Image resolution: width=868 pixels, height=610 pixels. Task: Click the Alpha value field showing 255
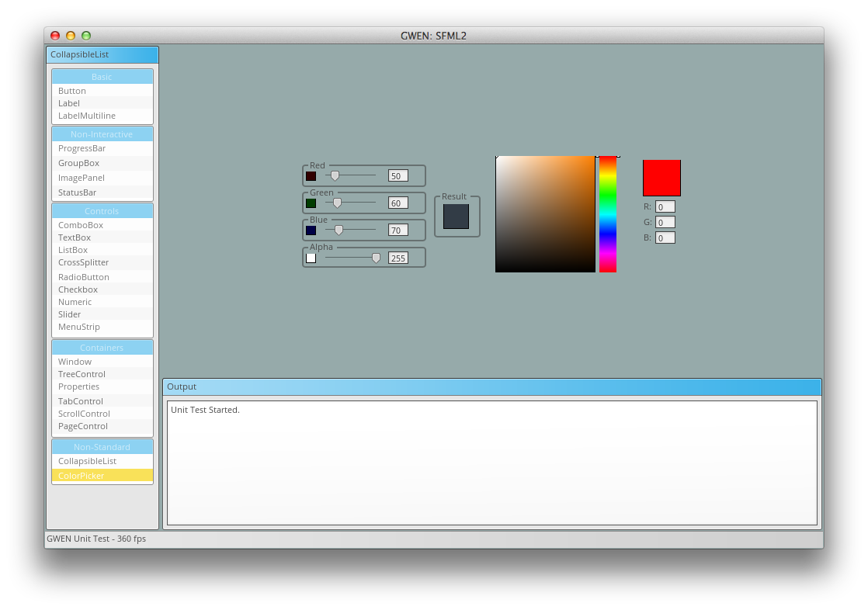coord(399,257)
